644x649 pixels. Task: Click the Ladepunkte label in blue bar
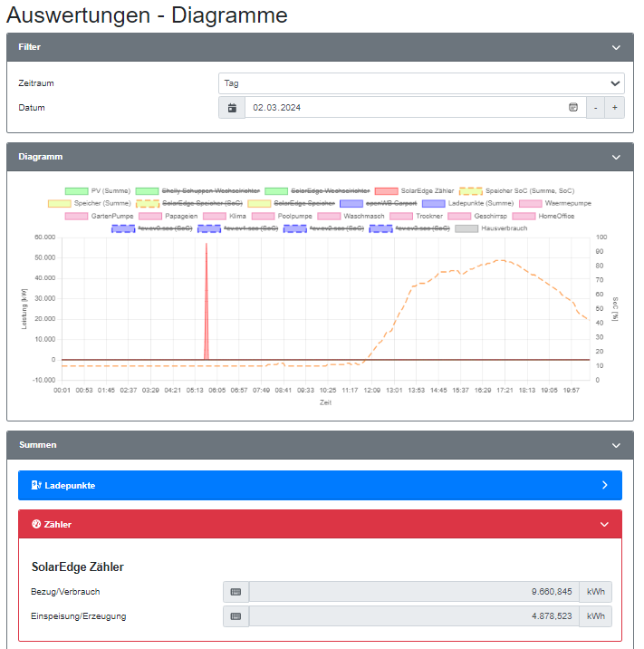(x=70, y=486)
